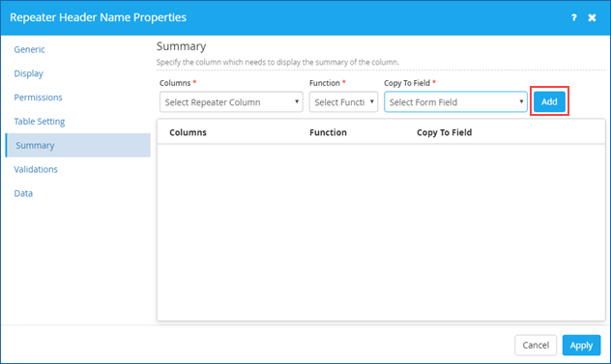Screen dimensions: 611x364
Task: Open the Validations tab
Action: tap(36, 169)
